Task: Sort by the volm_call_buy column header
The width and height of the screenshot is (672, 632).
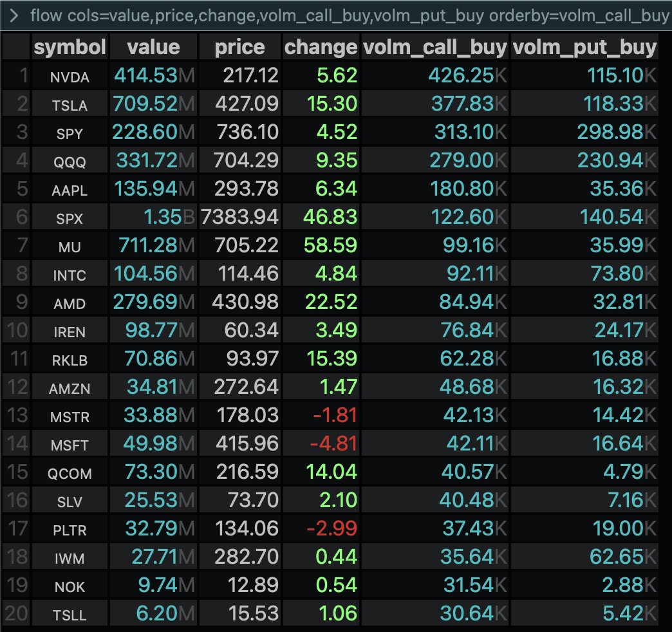Action: (x=435, y=47)
